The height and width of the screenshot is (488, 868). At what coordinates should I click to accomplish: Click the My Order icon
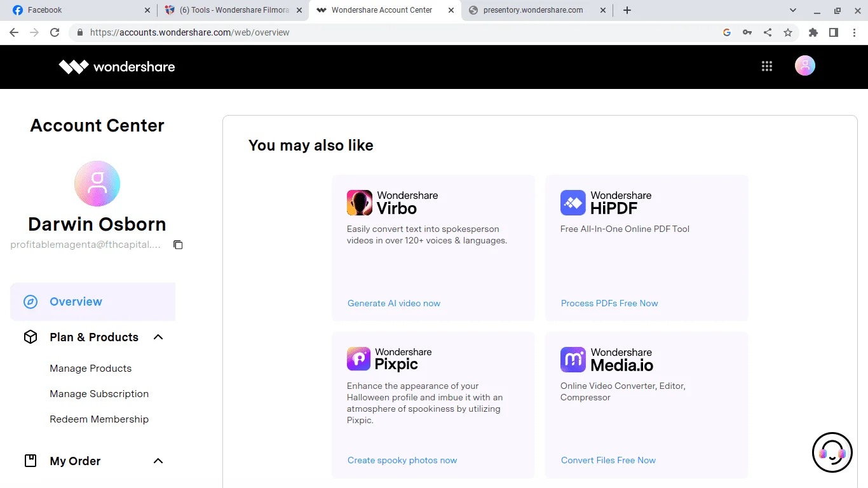(31, 461)
